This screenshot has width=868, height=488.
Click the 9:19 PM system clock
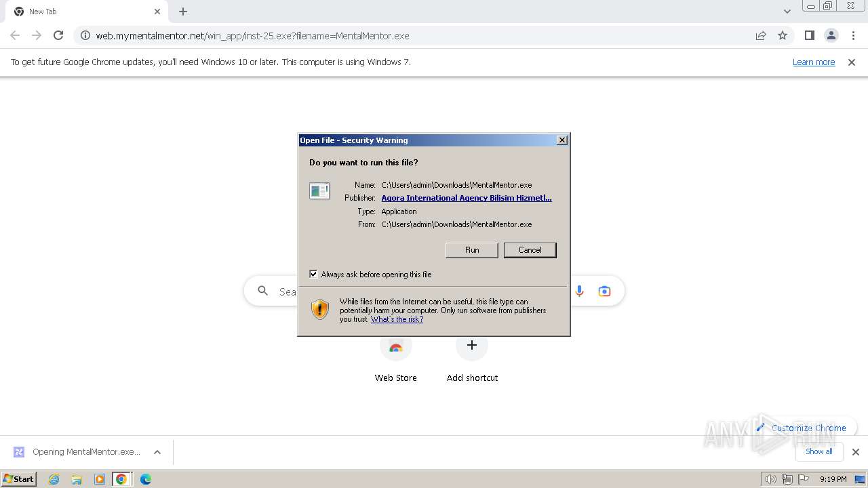[x=833, y=479]
